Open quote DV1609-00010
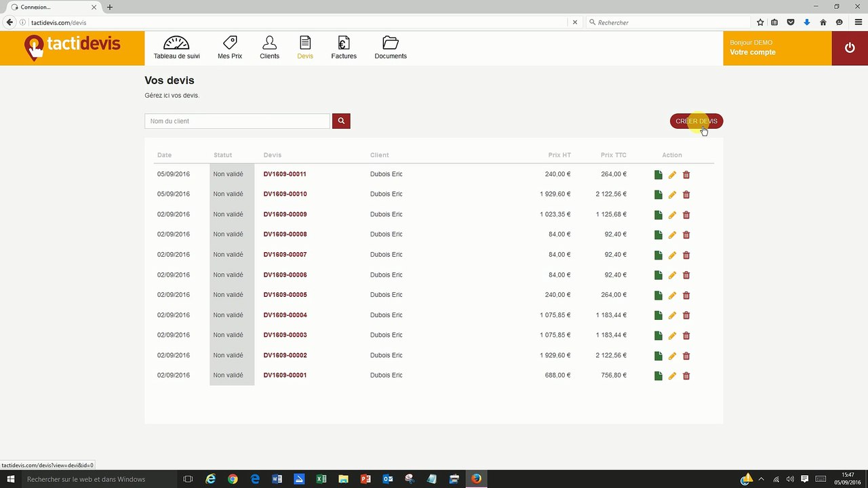Viewport: 868px width, 488px height. click(285, 194)
